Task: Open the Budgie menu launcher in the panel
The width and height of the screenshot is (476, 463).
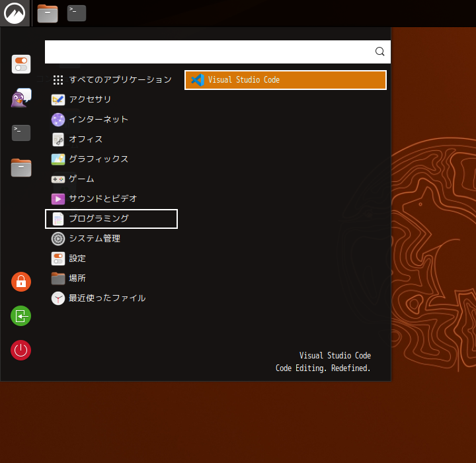Action: pos(15,13)
